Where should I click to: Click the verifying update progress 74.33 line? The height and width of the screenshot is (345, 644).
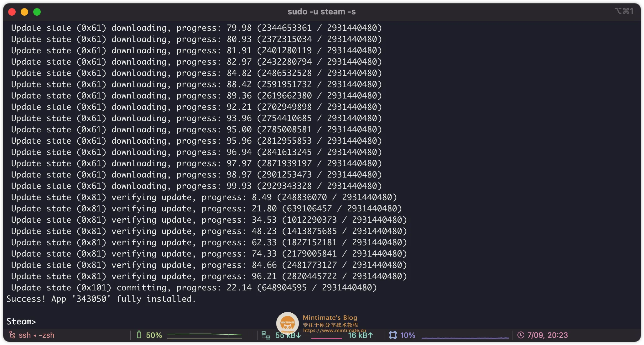click(209, 254)
